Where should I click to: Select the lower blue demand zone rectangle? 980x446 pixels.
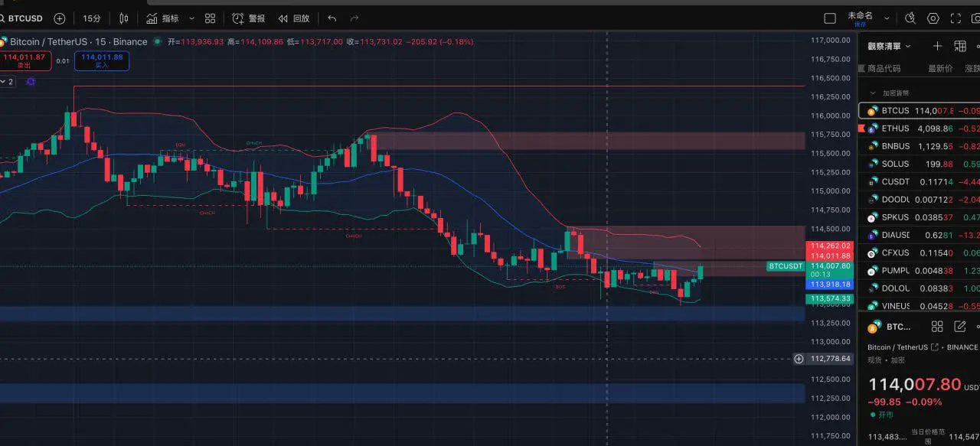(x=402, y=393)
